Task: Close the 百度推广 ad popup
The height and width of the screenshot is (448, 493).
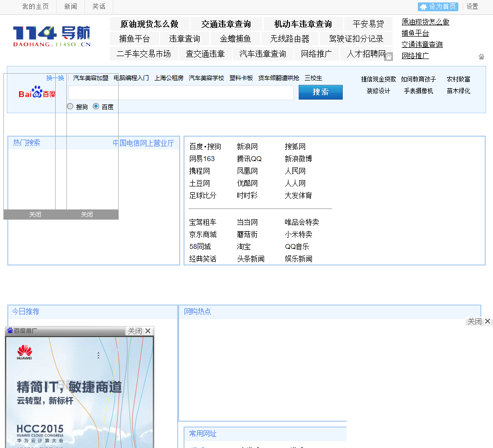Action: [140, 331]
